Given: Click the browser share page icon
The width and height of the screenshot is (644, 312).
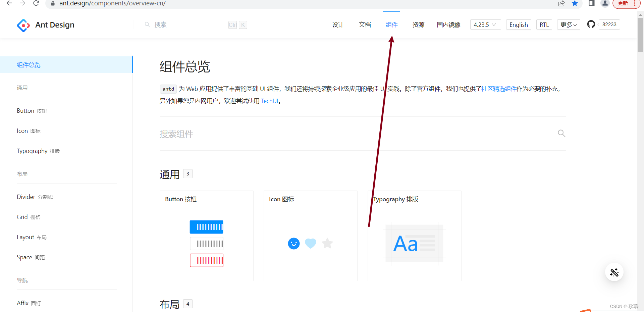Looking at the screenshot, I should pyautogui.click(x=561, y=3).
